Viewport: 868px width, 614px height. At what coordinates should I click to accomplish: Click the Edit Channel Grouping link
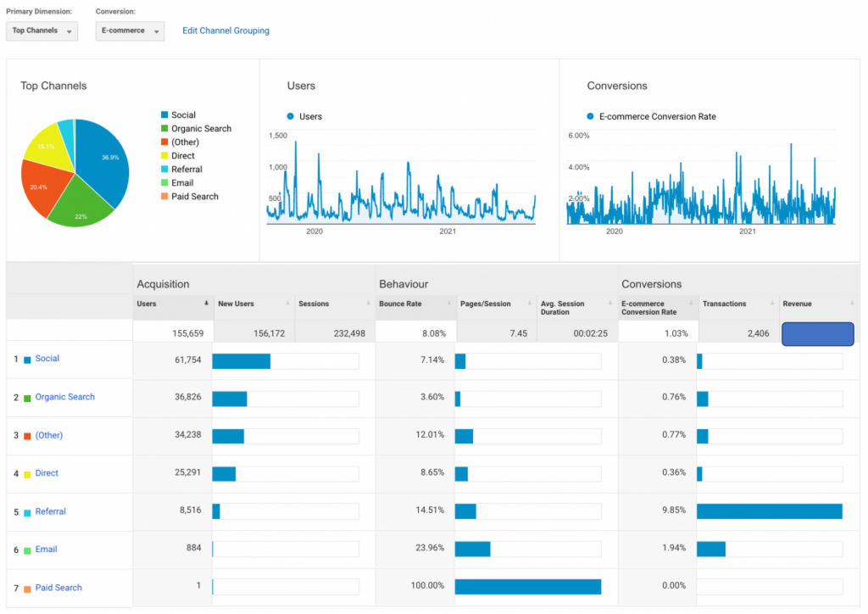225,31
